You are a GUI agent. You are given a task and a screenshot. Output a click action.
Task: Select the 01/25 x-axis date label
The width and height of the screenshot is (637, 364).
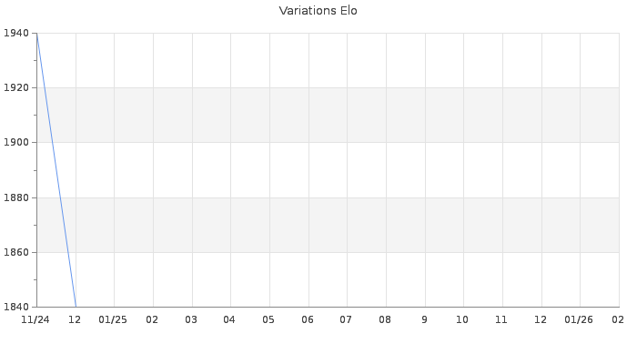click(x=113, y=320)
